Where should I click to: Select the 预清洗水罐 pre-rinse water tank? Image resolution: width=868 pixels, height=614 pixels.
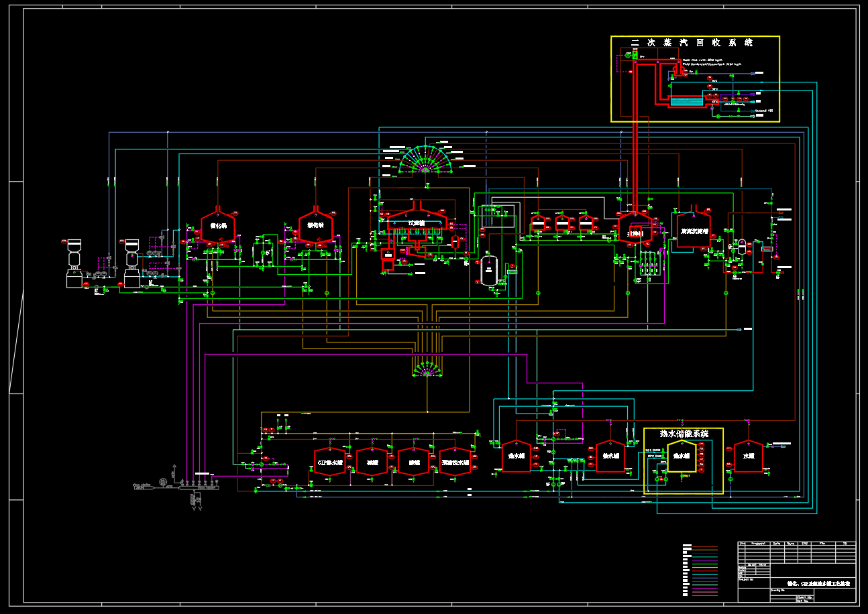coord(455,462)
